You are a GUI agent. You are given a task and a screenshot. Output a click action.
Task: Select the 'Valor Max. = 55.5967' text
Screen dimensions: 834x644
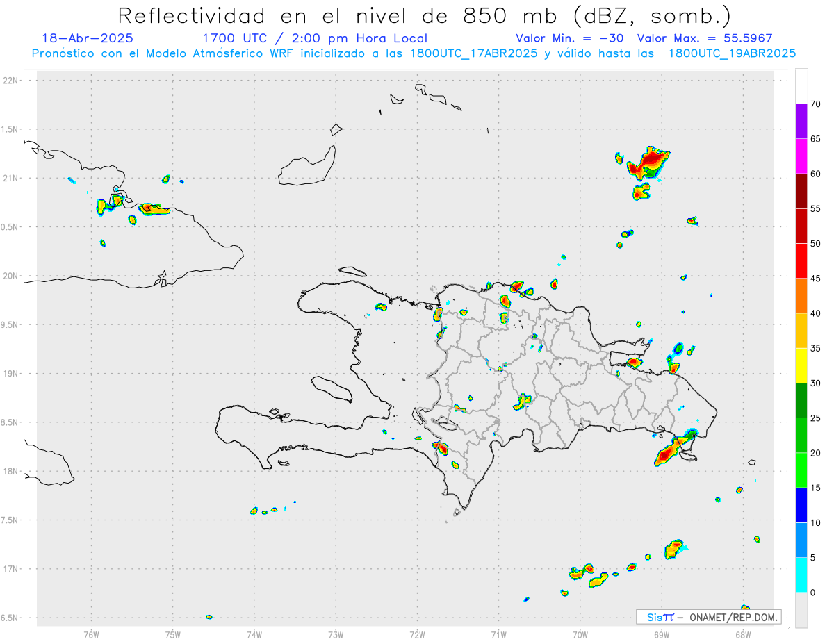tap(705, 38)
